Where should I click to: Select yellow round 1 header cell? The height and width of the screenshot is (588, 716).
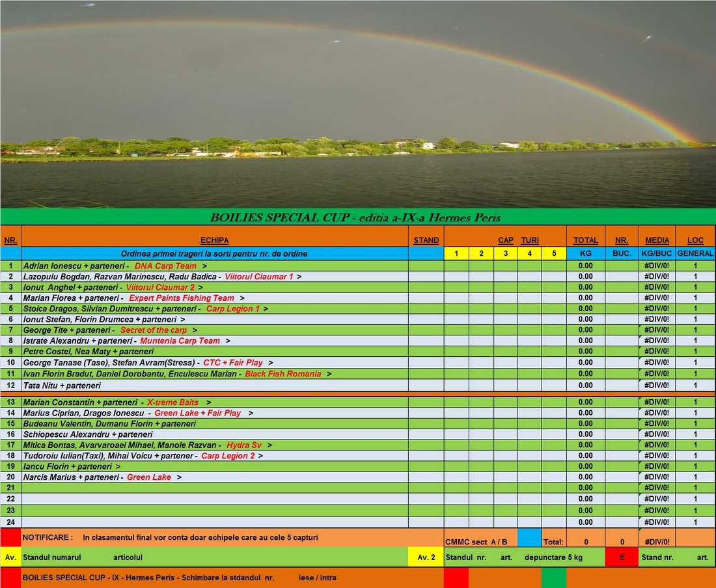coord(456,254)
